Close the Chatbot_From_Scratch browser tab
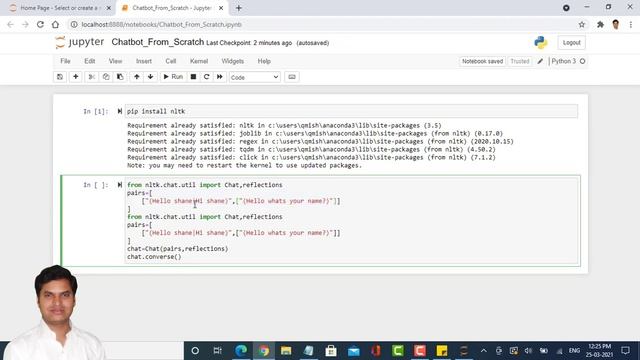 coord(221,8)
